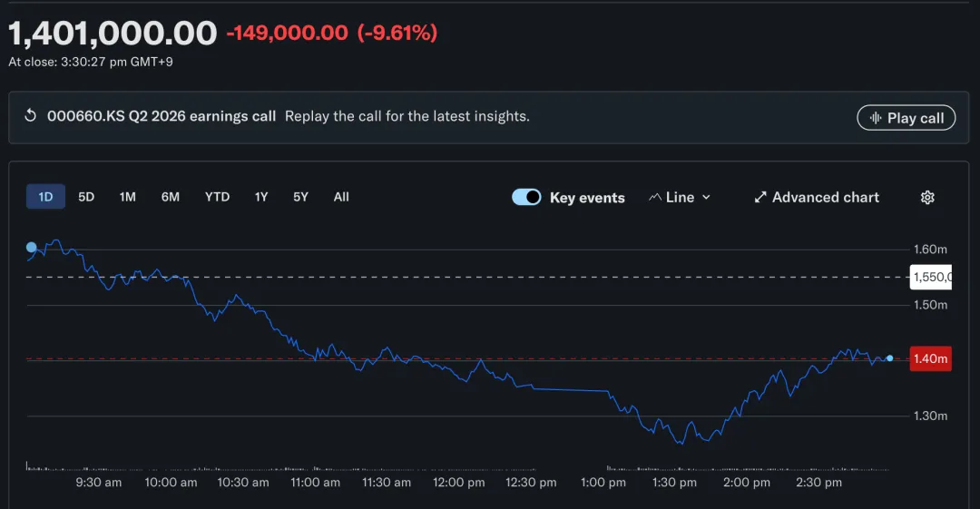This screenshot has height=509, width=980.
Task: Click the Play call button
Action: (906, 118)
